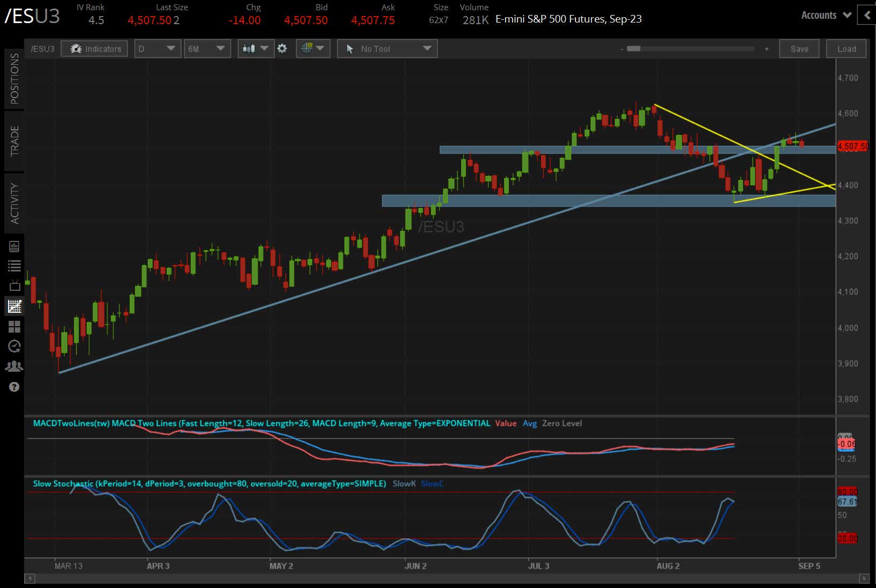This screenshot has height=588, width=876.
Task: Open the crosshair mode dropdown
Action: tap(312, 49)
